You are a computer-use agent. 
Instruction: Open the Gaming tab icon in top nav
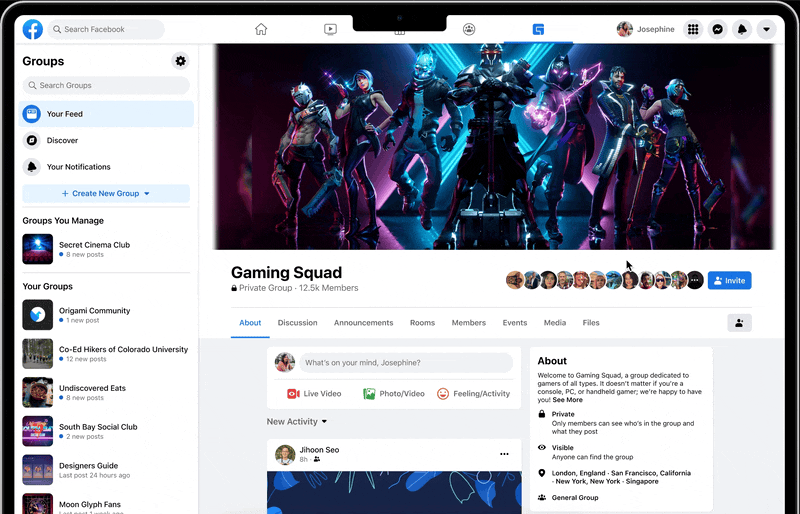point(538,29)
